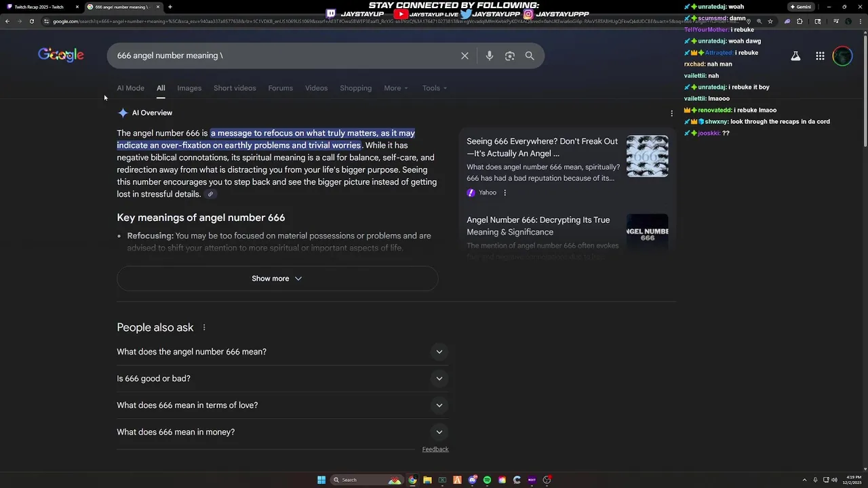This screenshot has height=488, width=868.
Task: Open Chrome three-dot menu
Action: tap(860, 21)
